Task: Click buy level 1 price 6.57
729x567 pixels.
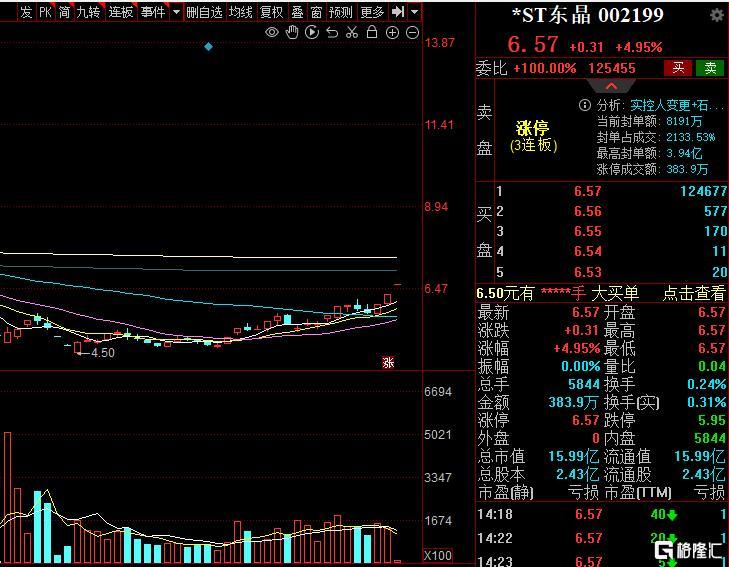Action: pyautogui.click(x=587, y=191)
